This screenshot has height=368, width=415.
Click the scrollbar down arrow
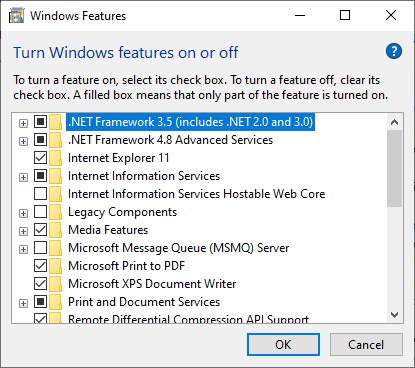395,314
